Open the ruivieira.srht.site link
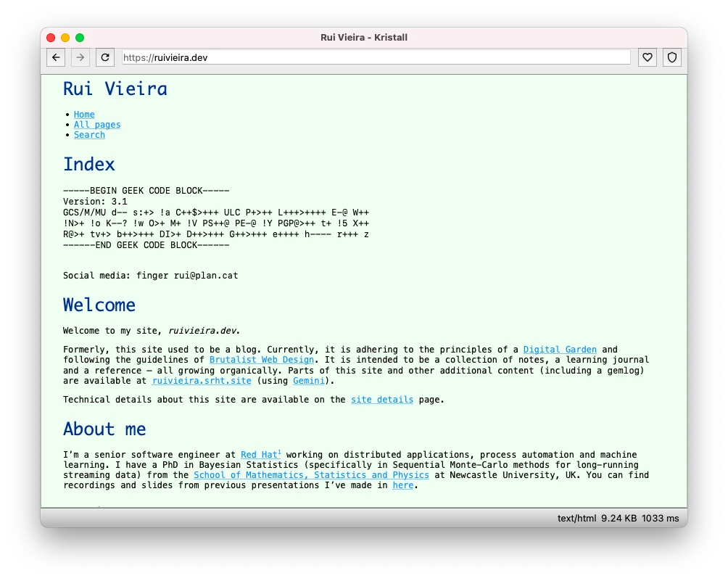This screenshot has height=581, width=728. (202, 381)
